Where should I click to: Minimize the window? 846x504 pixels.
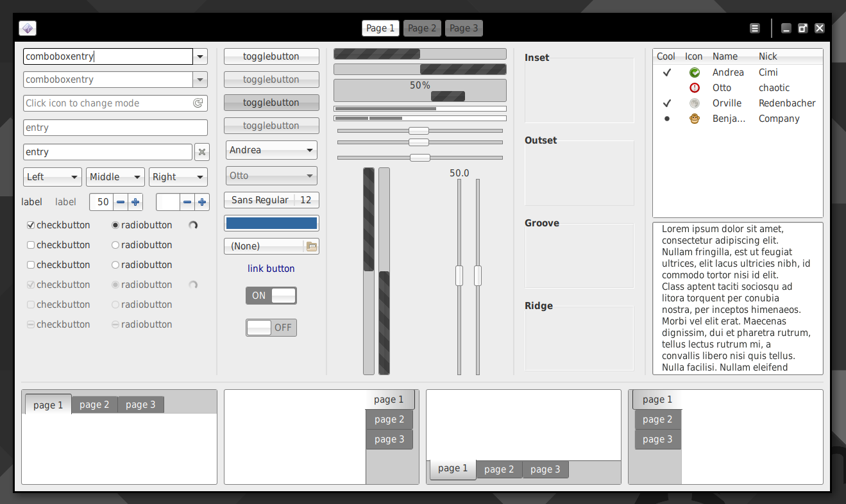786,28
